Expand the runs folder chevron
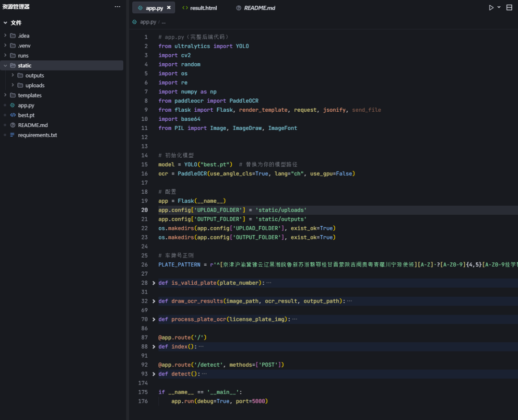 [5, 55]
